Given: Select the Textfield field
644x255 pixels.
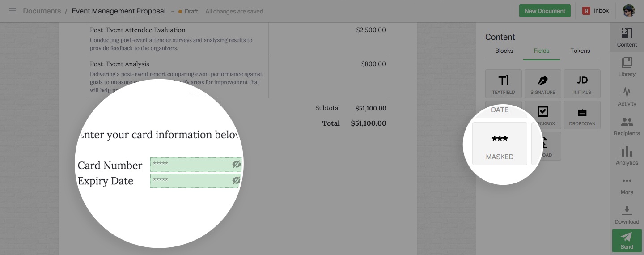Looking at the screenshot, I should [504, 83].
